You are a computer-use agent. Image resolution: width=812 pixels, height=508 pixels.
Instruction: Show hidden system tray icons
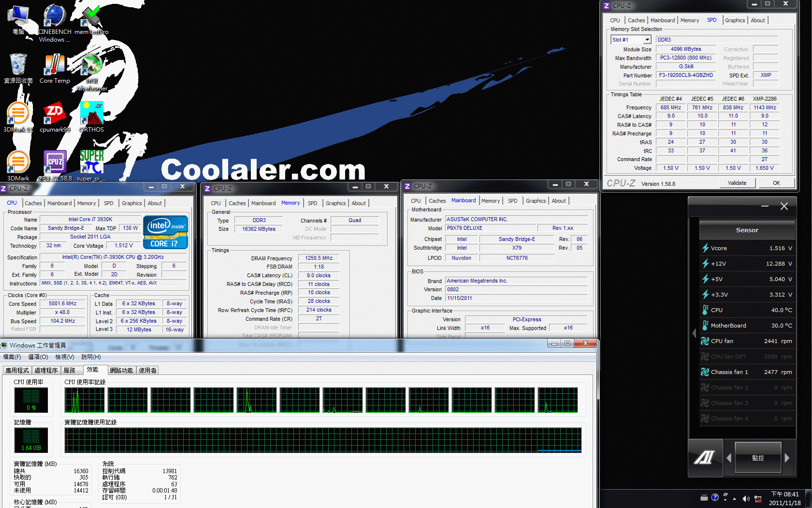coord(734,499)
